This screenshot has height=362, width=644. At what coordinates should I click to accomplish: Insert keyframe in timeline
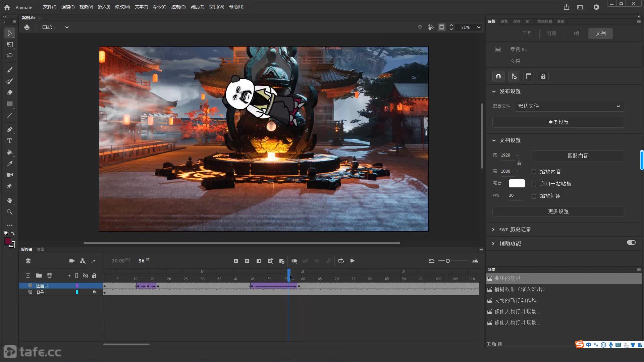click(x=236, y=261)
